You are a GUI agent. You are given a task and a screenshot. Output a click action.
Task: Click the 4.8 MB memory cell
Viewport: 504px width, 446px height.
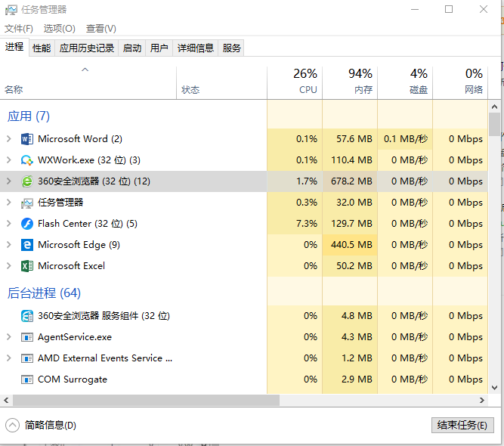[x=350, y=316]
